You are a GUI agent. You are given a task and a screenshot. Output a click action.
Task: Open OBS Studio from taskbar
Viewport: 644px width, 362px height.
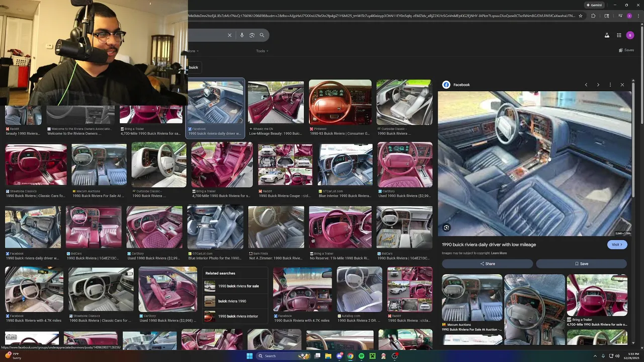click(x=394, y=356)
